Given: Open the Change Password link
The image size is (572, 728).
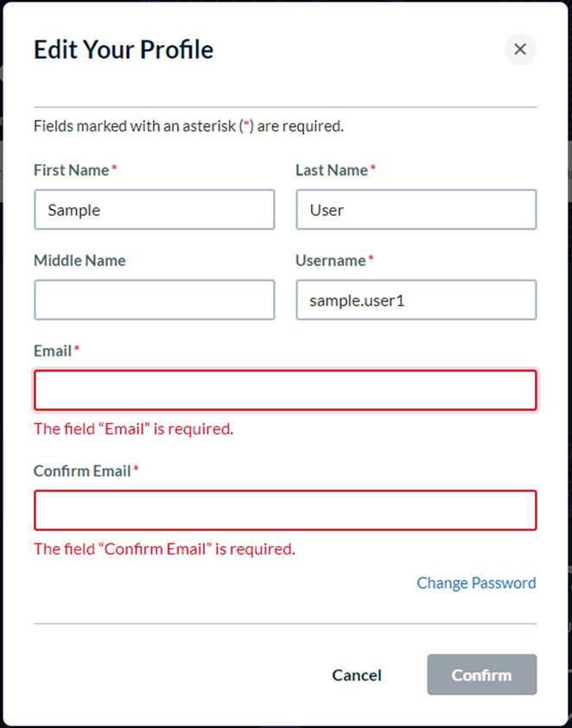Looking at the screenshot, I should pyautogui.click(x=476, y=583).
